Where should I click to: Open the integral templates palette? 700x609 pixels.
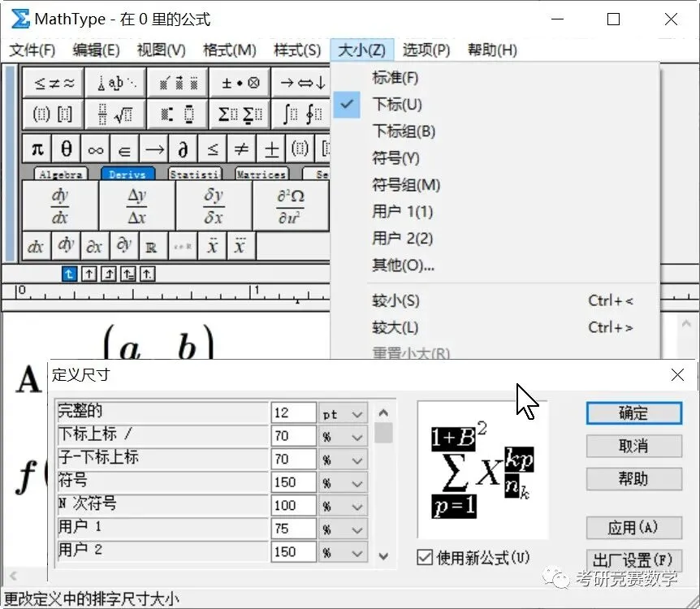tap(301, 114)
